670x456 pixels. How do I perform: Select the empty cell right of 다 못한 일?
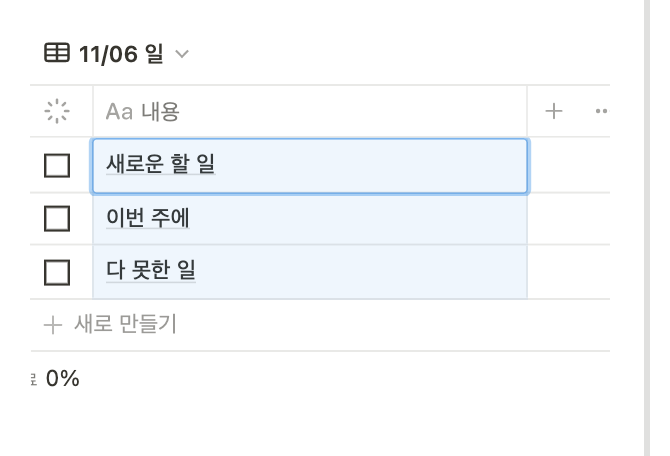pos(568,271)
